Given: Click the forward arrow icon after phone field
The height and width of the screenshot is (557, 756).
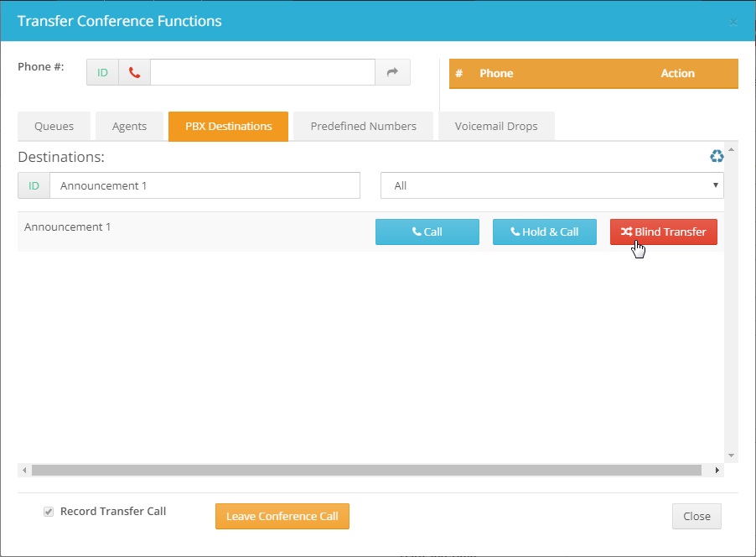Looking at the screenshot, I should [392, 72].
